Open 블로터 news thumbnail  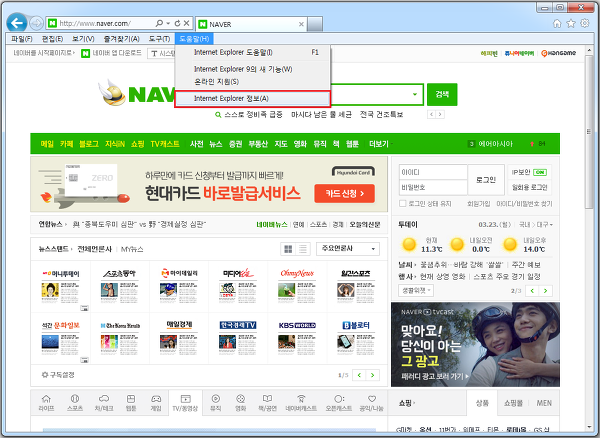356,339
